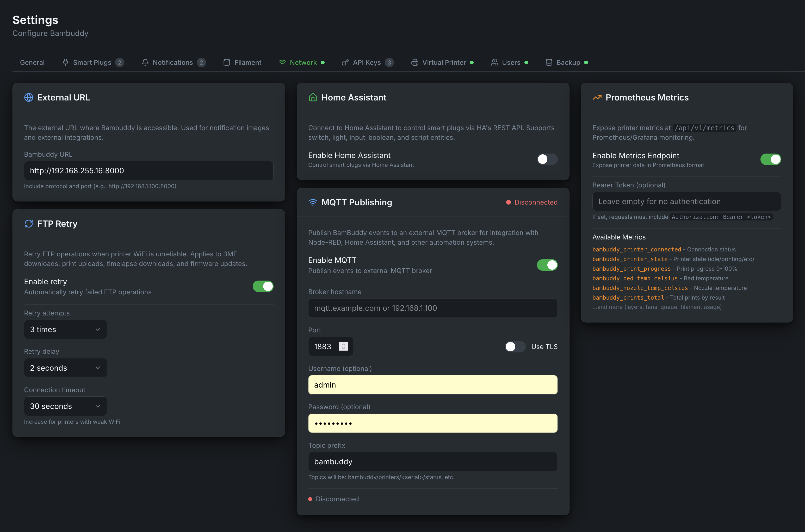Click the FTP Retry refresh icon
Screen dimensions: 805x532
coord(28,224)
